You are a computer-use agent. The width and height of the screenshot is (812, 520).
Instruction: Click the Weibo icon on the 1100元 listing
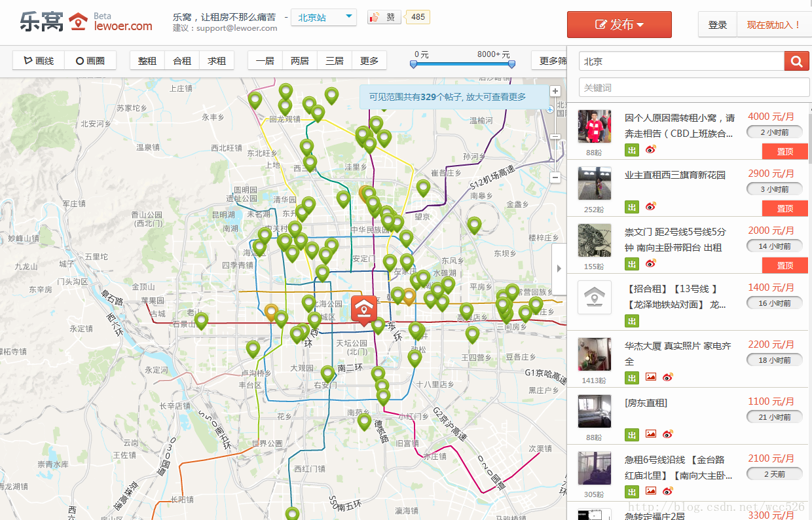[x=667, y=434]
